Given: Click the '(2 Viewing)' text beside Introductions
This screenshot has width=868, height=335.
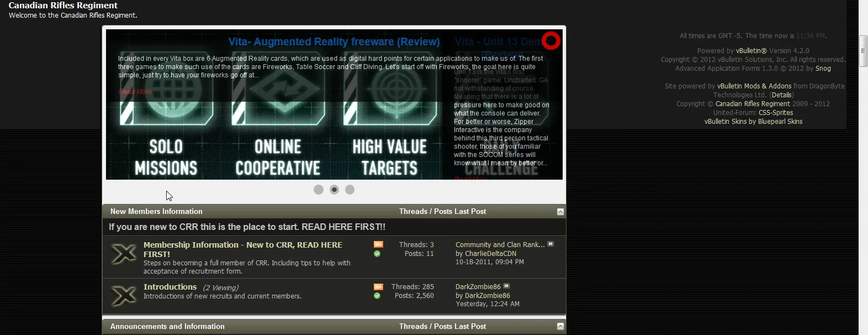Looking at the screenshot, I should pos(221,288).
